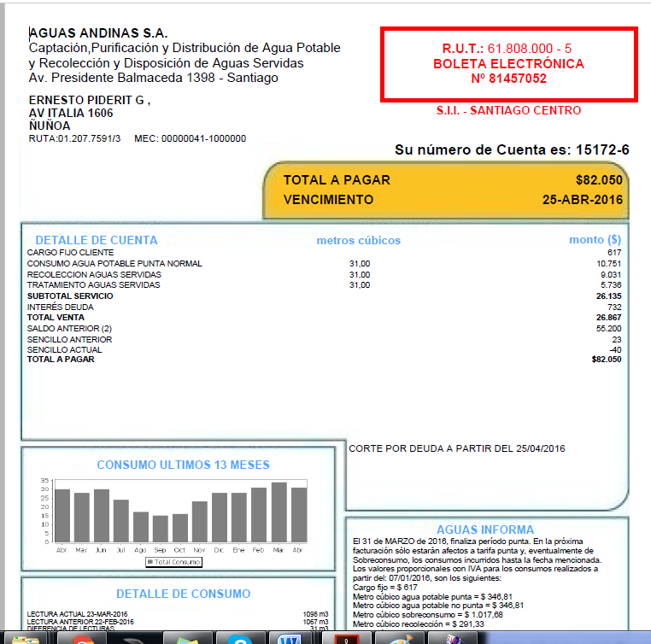
Task: Click the SENCILLO ANTERIOR label
Action: (x=69, y=339)
